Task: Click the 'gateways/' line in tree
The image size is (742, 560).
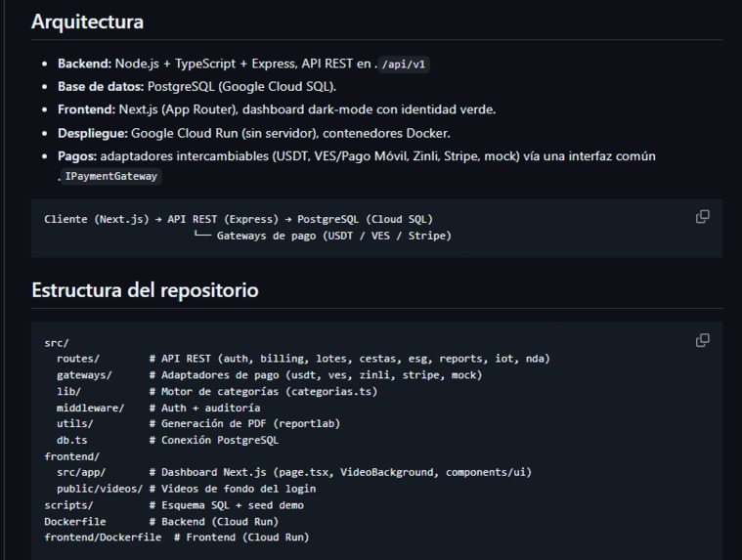Action: (269, 375)
